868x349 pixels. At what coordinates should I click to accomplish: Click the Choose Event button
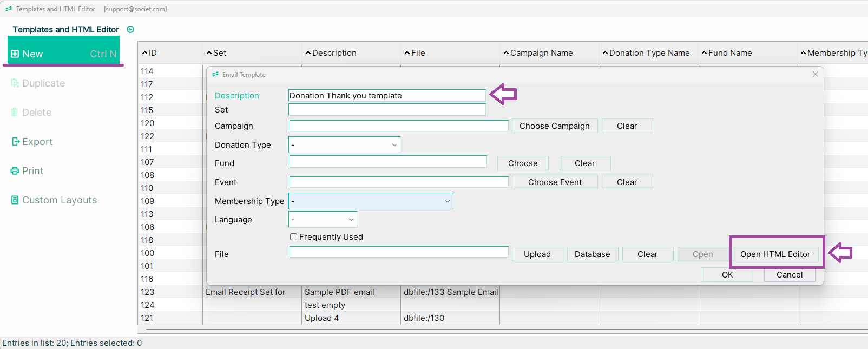coord(555,182)
